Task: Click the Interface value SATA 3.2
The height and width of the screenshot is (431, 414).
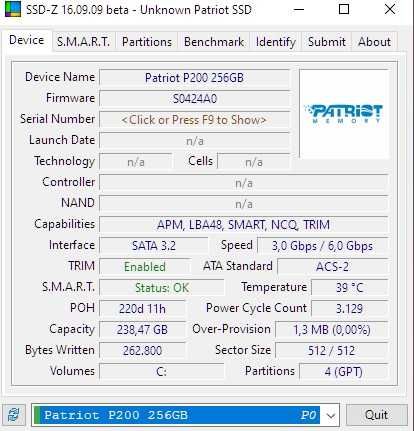Action: [x=154, y=246]
